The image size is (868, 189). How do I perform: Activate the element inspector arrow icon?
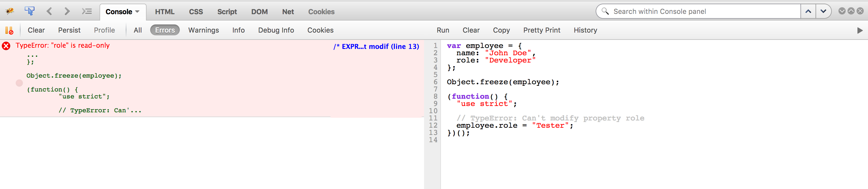tap(30, 11)
